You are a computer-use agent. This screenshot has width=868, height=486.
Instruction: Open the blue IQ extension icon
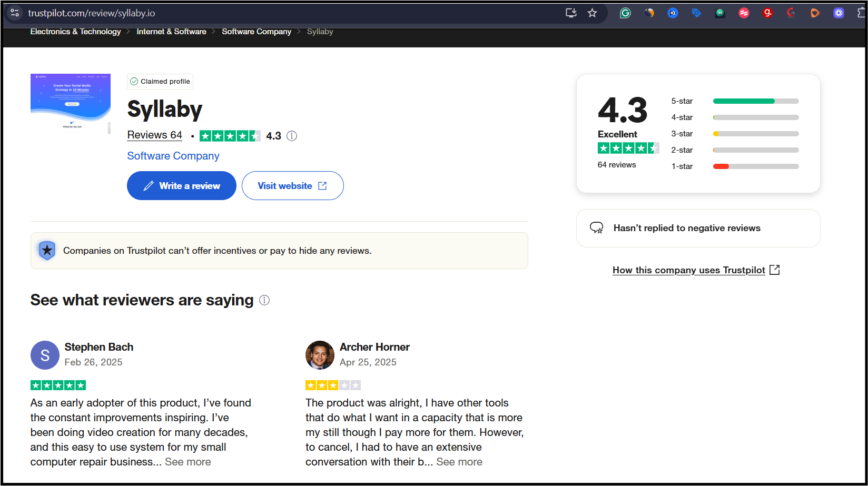pyautogui.click(x=673, y=13)
